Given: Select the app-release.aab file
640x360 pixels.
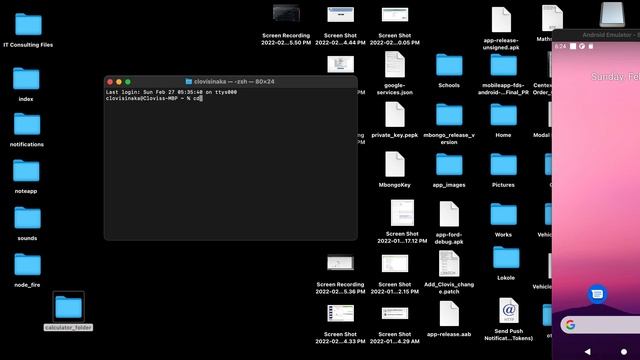Looking at the screenshot, I should (x=449, y=313).
